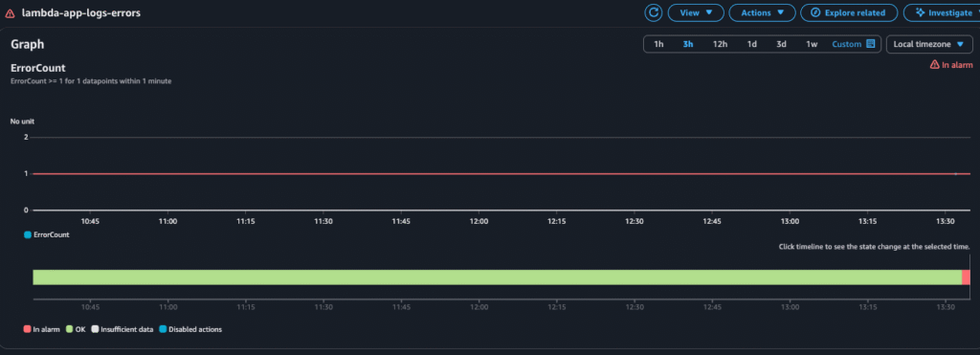Click the Investigate button
Image resolution: width=980 pixels, height=355 pixels.
942,12
